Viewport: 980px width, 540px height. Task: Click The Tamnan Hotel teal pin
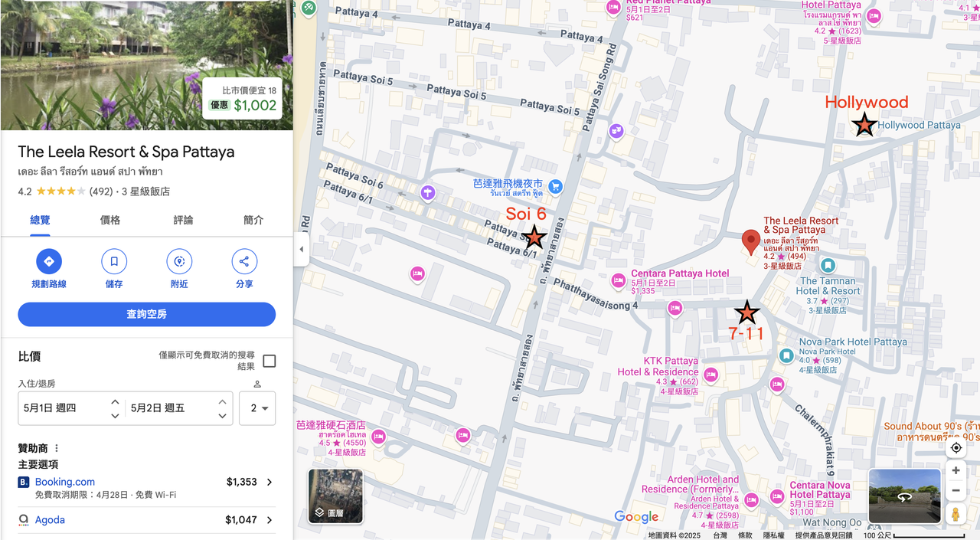tap(827, 266)
